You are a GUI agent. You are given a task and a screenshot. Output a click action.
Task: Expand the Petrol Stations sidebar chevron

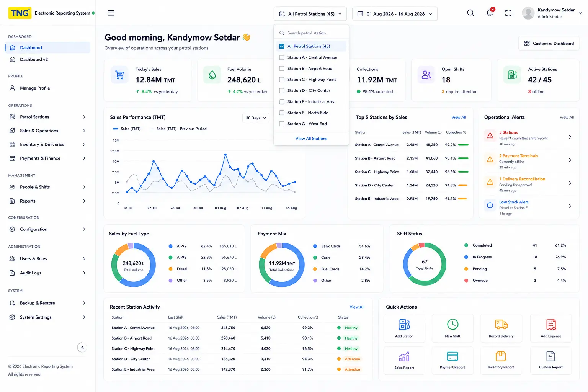coord(84,117)
